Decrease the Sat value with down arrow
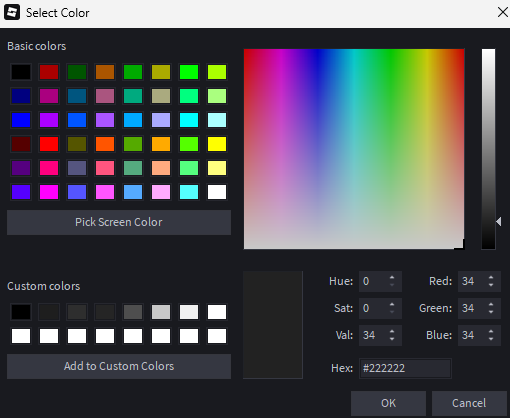This screenshot has width=510, height=418. pos(392,312)
